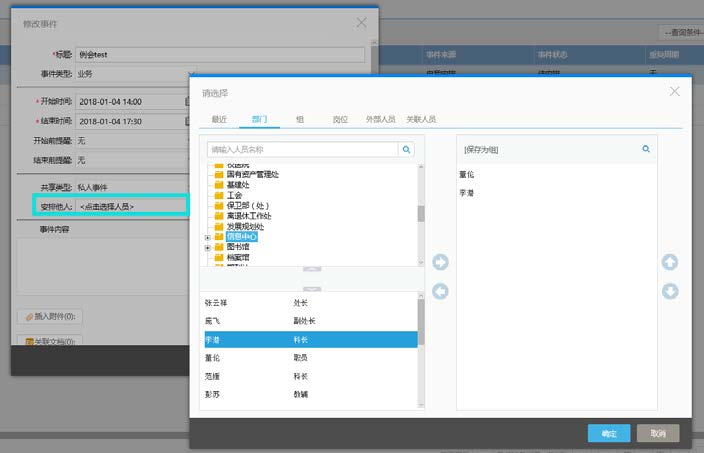Expand the 图书馆 tree node

(208, 247)
